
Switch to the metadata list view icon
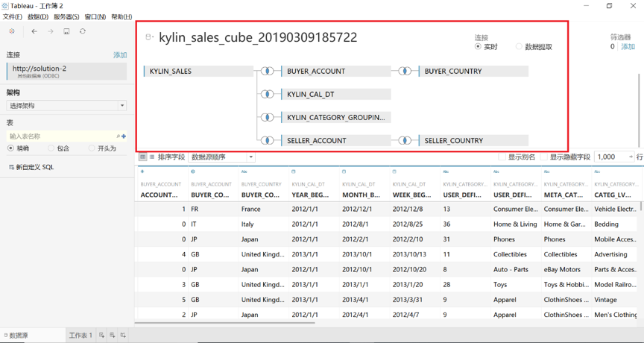click(152, 157)
